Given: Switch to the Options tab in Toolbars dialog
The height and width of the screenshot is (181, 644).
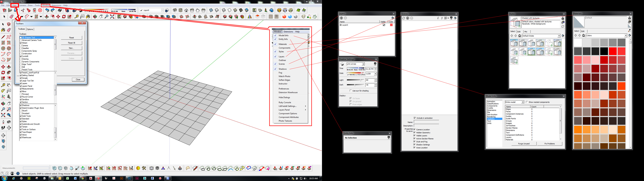Looking at the screenshot, I should click(x=30, y=29).
